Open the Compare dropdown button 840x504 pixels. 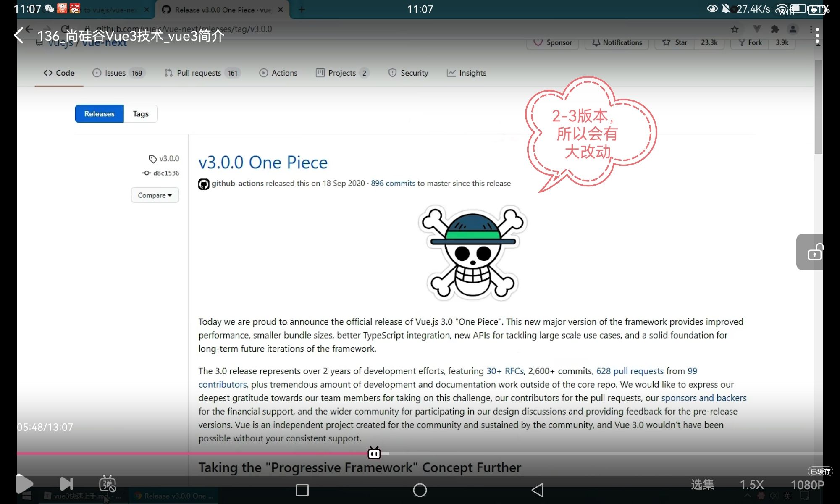[x=155, y=195]
